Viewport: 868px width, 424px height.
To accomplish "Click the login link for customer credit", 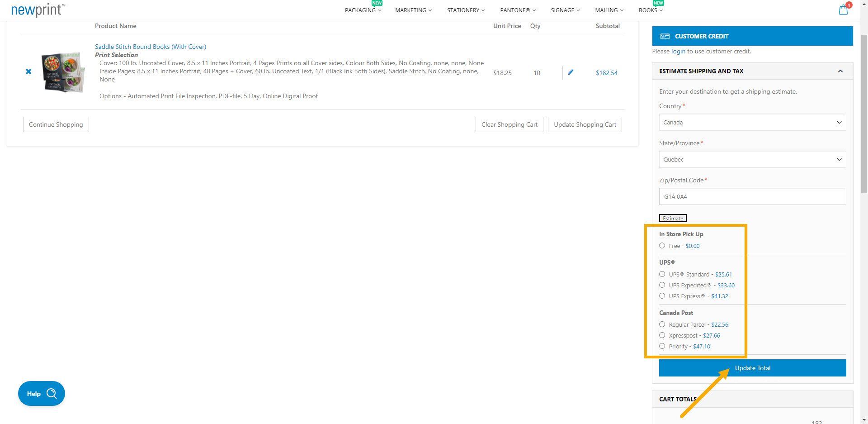I will [678, 51].
